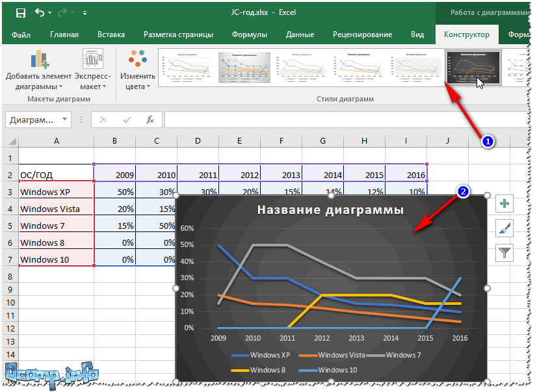
Task: Click Добавить элемент диаграммы button
Action: (39, 70)
